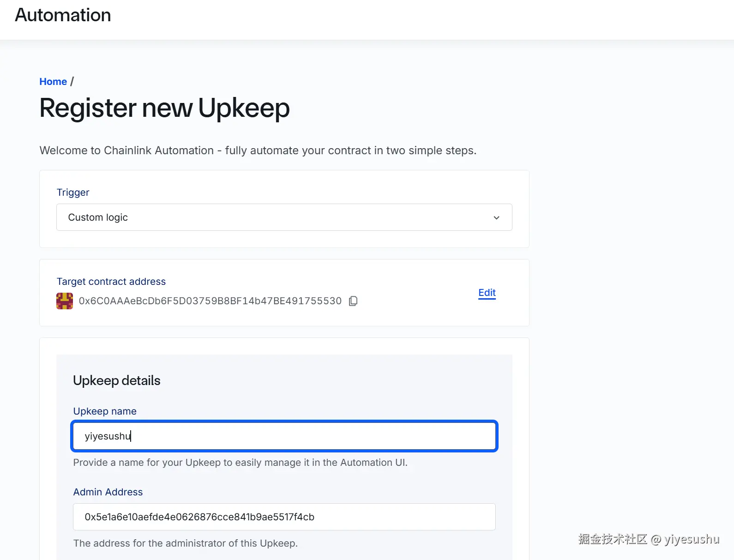Click the Welcome to Chainlink Automation text
The image size is (734, 560).
[x=258, y=151]
